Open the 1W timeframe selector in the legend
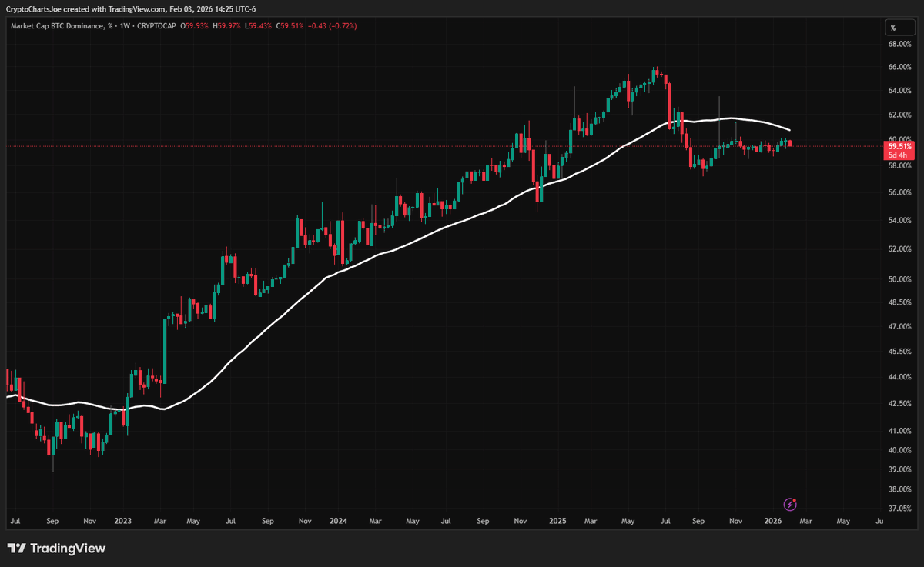 [x=126, y=25]
